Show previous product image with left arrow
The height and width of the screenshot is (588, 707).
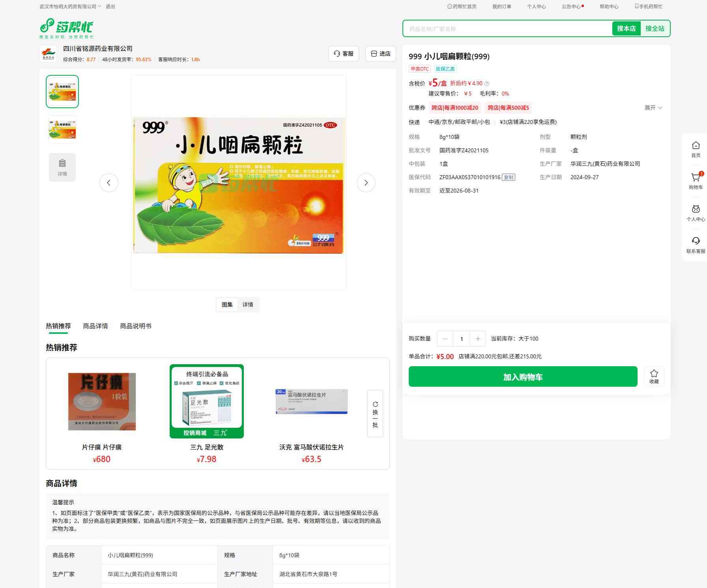[108, 183]
